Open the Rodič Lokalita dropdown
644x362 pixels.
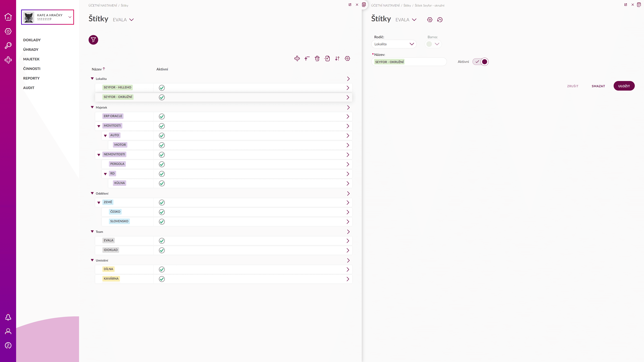coord(394,44)
